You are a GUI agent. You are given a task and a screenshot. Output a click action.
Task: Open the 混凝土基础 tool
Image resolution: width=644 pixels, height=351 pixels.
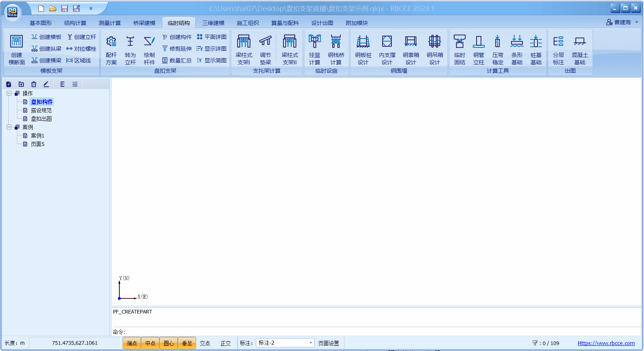579,49
